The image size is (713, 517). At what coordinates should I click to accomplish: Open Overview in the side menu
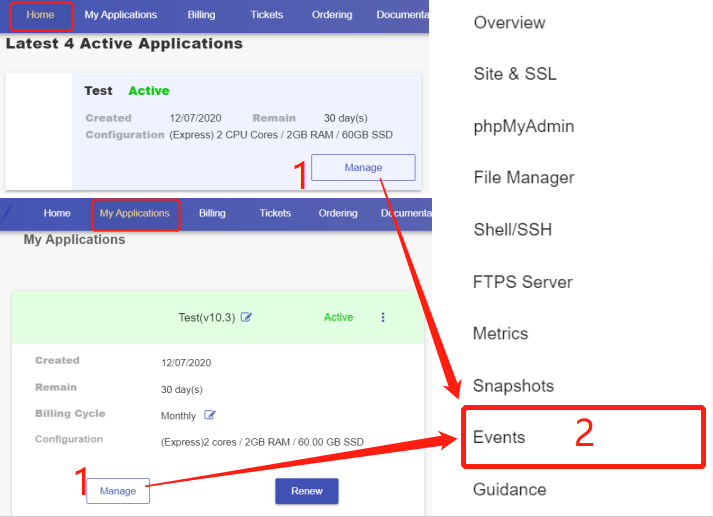click(509, 22)
